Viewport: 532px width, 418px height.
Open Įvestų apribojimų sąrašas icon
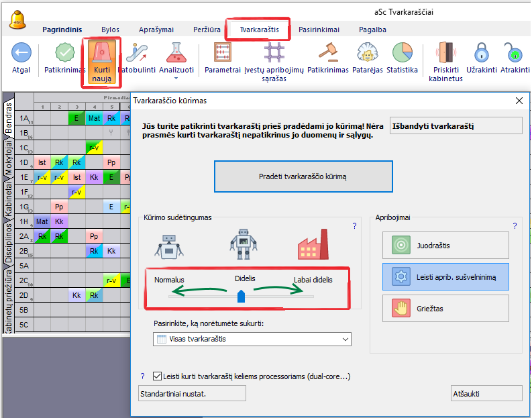(273, 52)
